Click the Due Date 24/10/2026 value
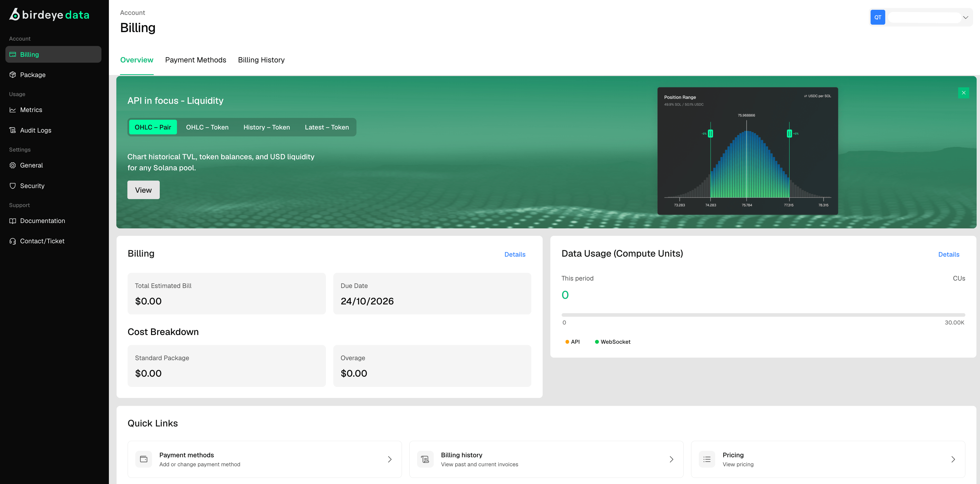The image size is (980, 484). 367,301
